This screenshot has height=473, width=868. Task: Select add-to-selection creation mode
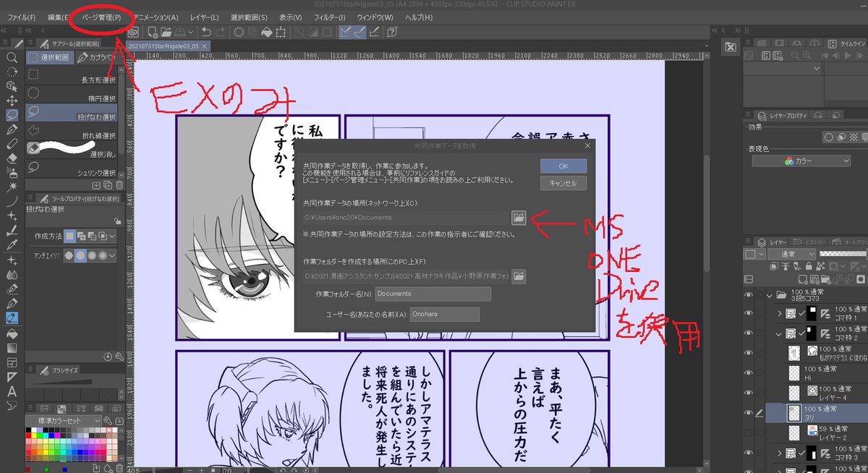point(81,234)
